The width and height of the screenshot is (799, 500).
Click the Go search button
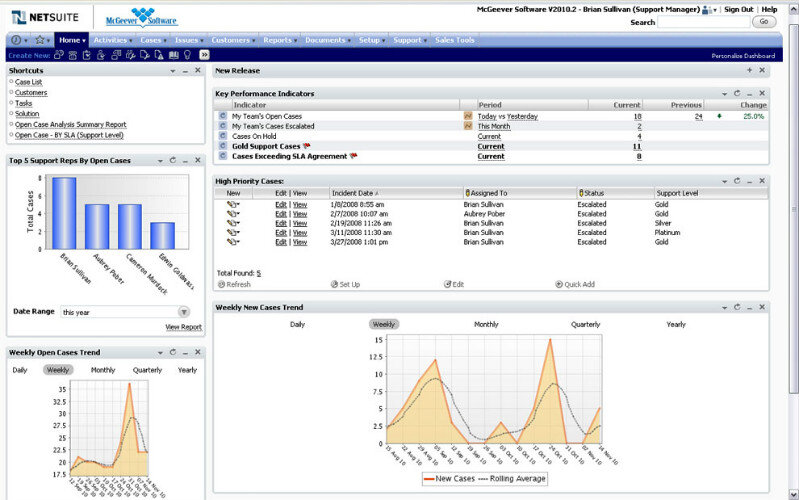coord(765,22)
